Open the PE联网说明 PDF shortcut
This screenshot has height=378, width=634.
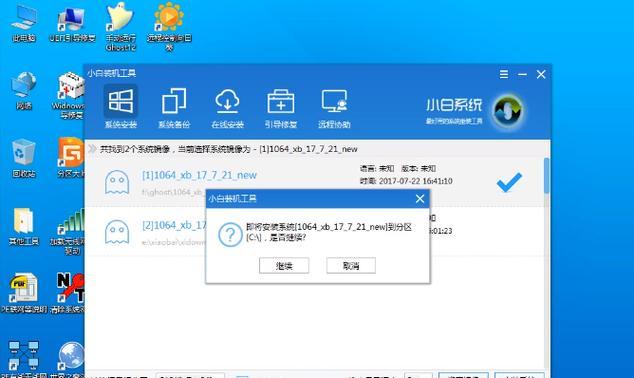click(24, 294)
